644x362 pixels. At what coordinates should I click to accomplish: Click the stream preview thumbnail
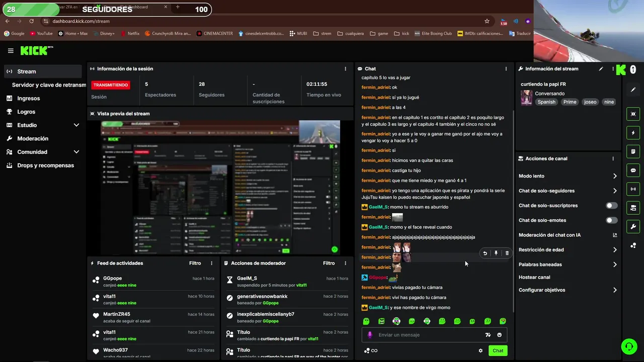[x=220, y=188]
